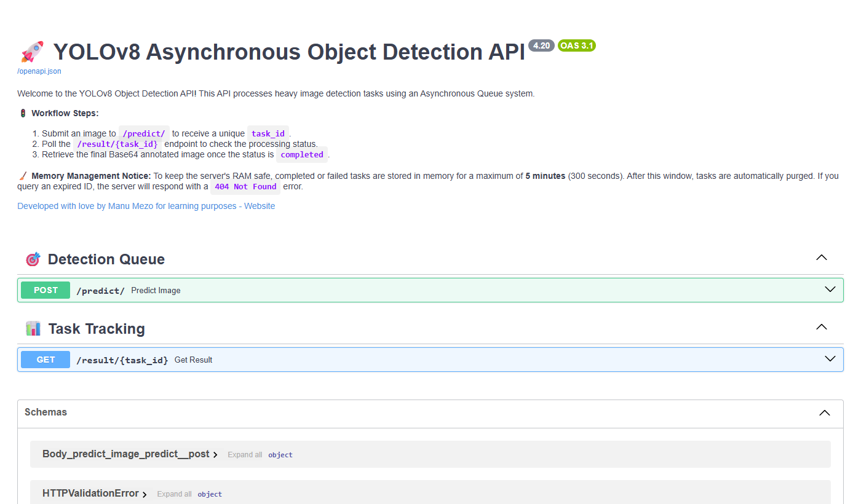Click Expand all for Body_predict_image_predict__post
The height and width of the screenshot is (504, 861).
(245, 455)
